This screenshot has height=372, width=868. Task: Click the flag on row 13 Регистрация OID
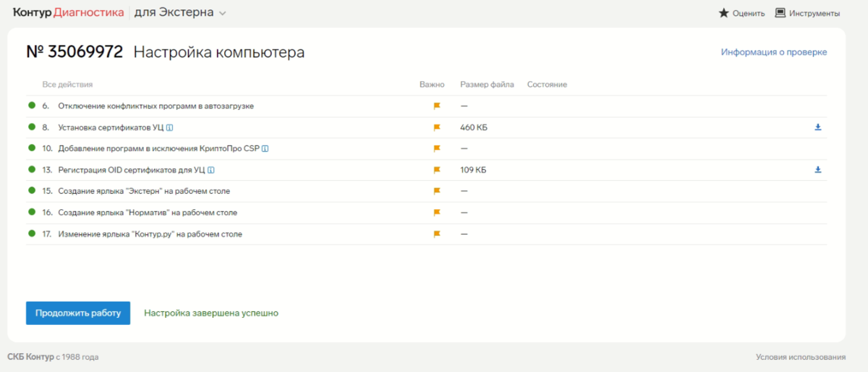tap(436, 170)
